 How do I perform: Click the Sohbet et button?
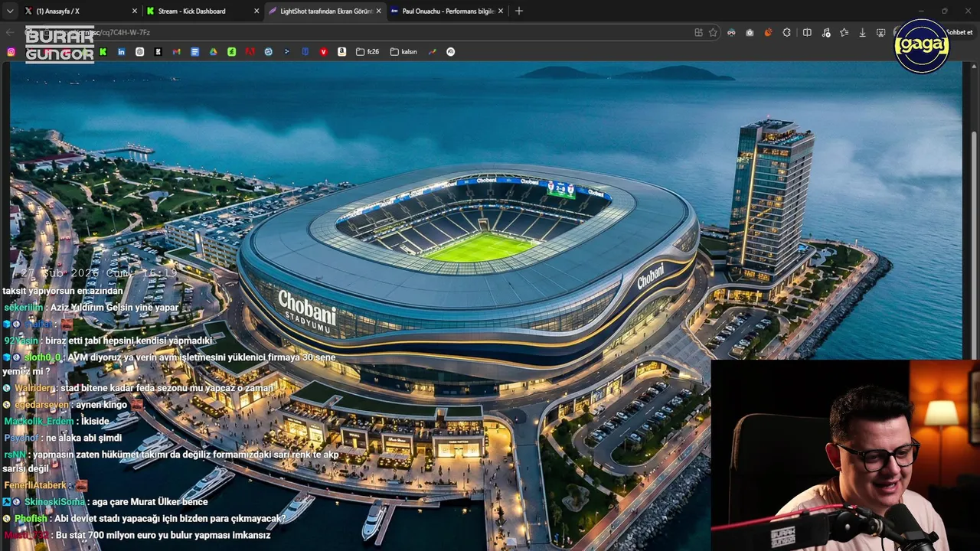[x=959, y=32]
